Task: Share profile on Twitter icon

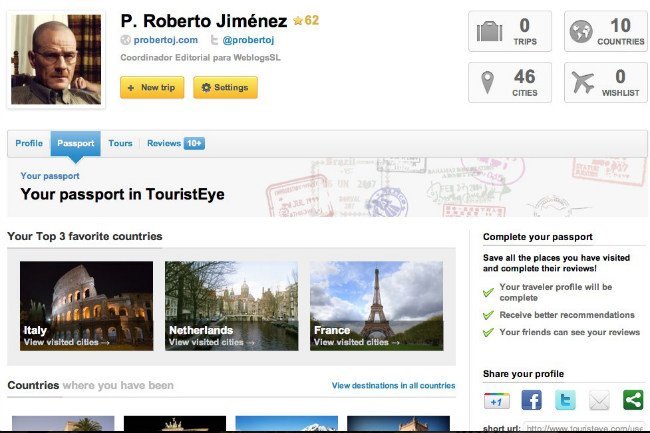Action: click(565, 400)
